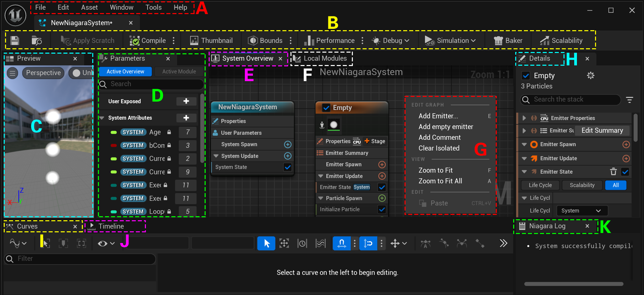Viewport: 644px width, 295px height.
Task: Delete Emitter State with the trash icon
Action: point(613,172)
